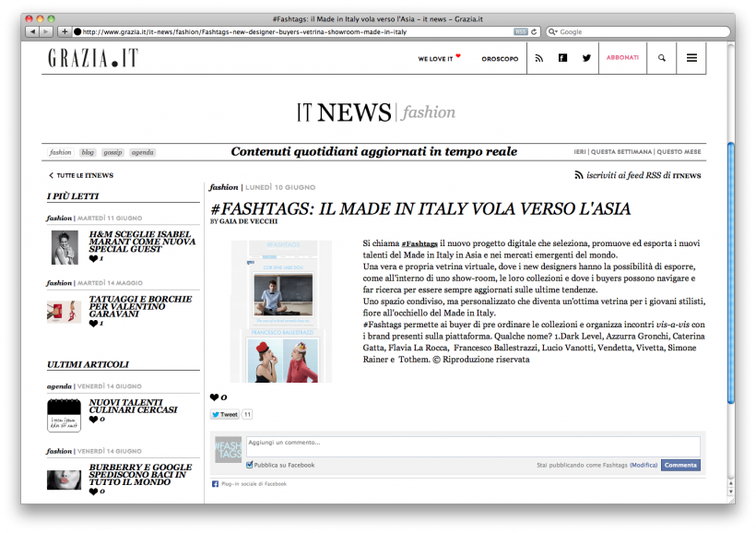Click the Isabel Marant article thumbnail
756x533 pixels.
[65, 247]
